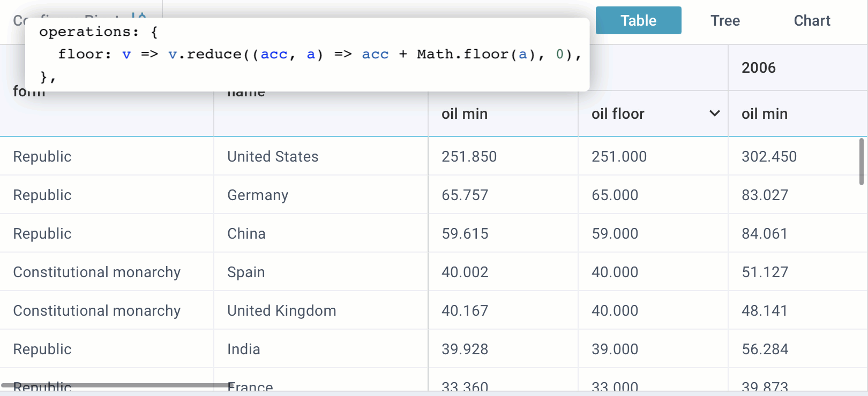
Task: Select the China oil floor value 59.000
Action: coord(615,233)
